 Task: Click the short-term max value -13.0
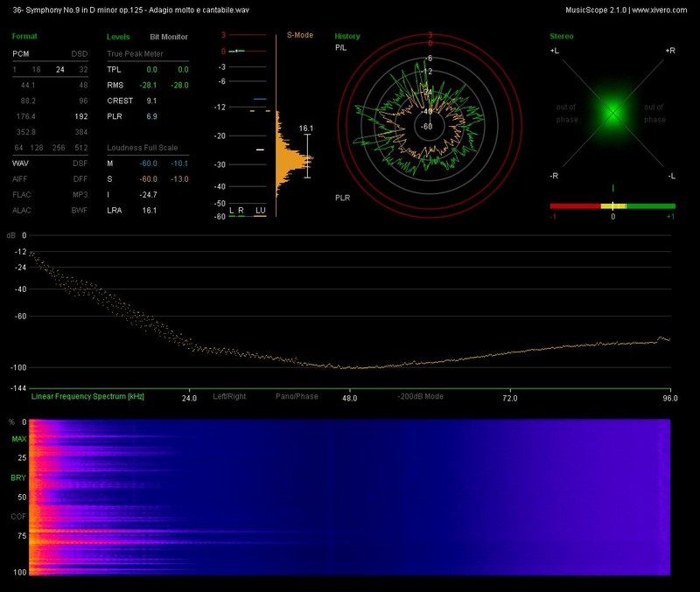(x=179, y=179)
